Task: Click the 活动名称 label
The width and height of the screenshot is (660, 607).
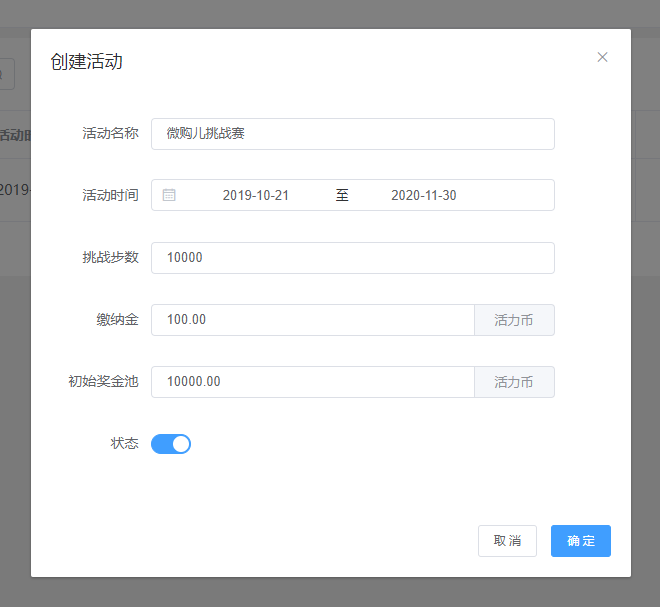Action: tap(110, 133)
